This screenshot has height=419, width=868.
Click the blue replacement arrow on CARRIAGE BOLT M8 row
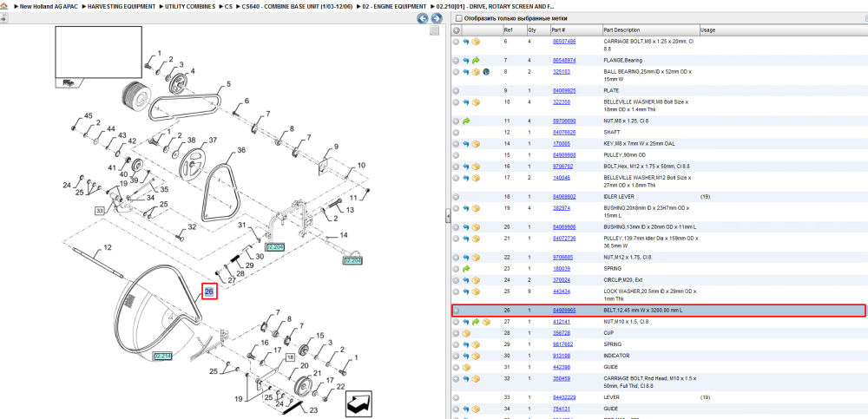pyautogui.click(x=466, y=42)
